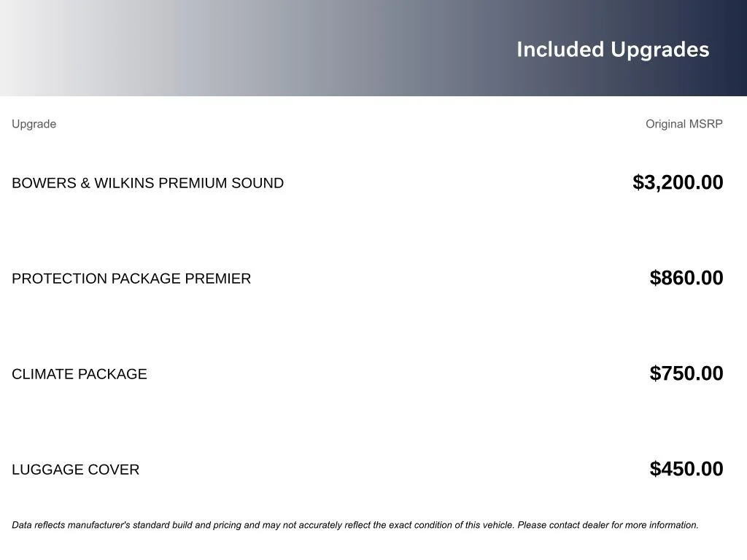This screenshot has height=560, width=747.
Task: Click the Upgrade column header
Action: pos(34,124)
